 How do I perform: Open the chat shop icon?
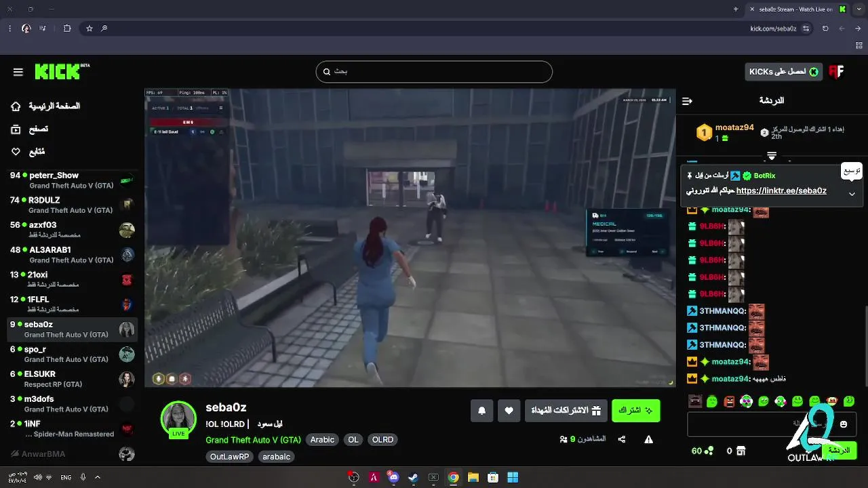tap(741, 451)
